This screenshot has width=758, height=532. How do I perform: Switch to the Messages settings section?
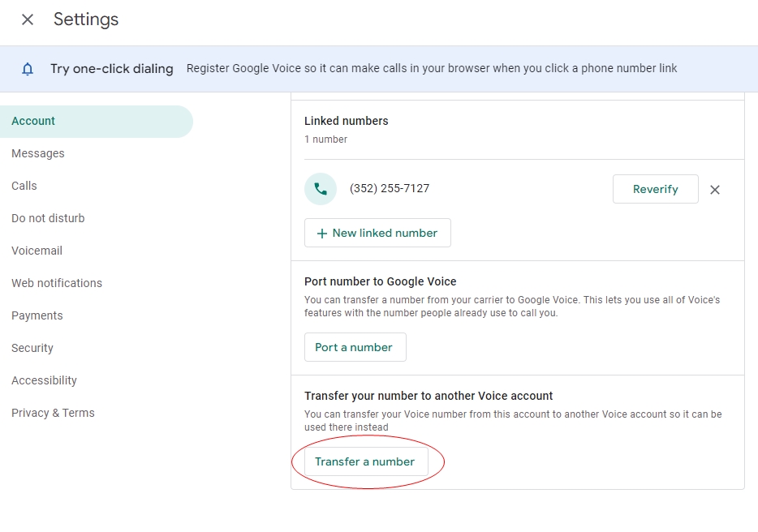point(38,153)
